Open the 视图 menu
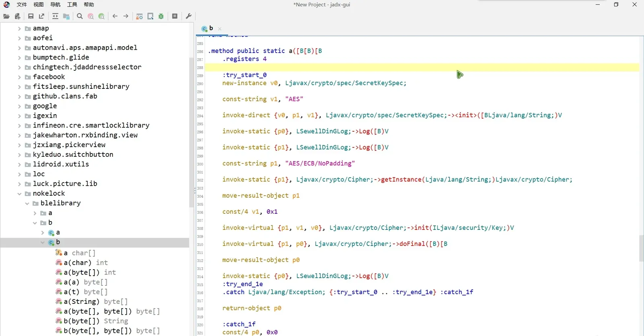 click(x=39, y=5)
